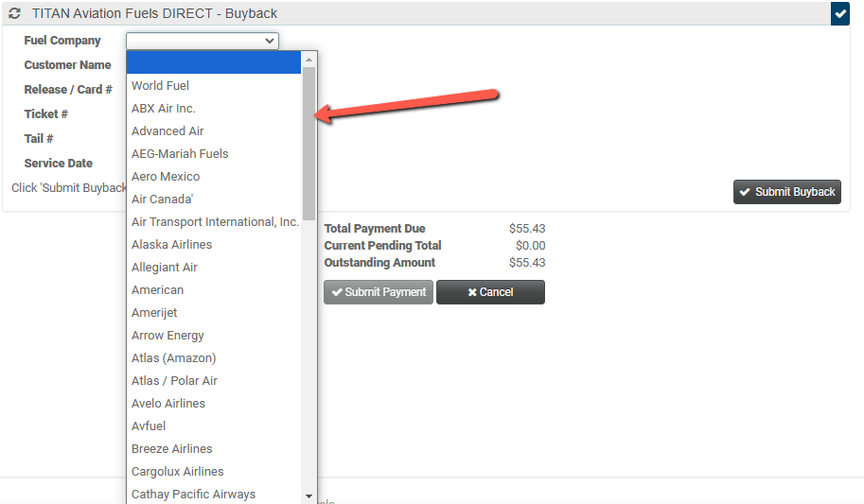
Task: Select AEG-Mariah Fuels option
Action: (x=180, y=154)
